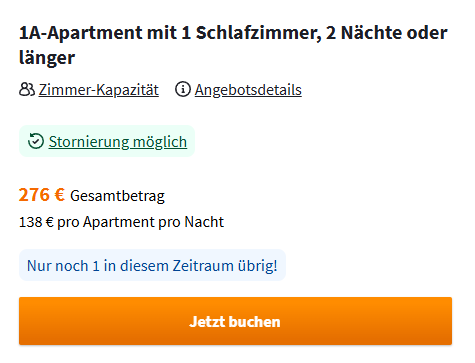The width and height of the screenshot is (475, 363).
Task: Click the Gesamtbetrag label
Action: tap(117, 196)
